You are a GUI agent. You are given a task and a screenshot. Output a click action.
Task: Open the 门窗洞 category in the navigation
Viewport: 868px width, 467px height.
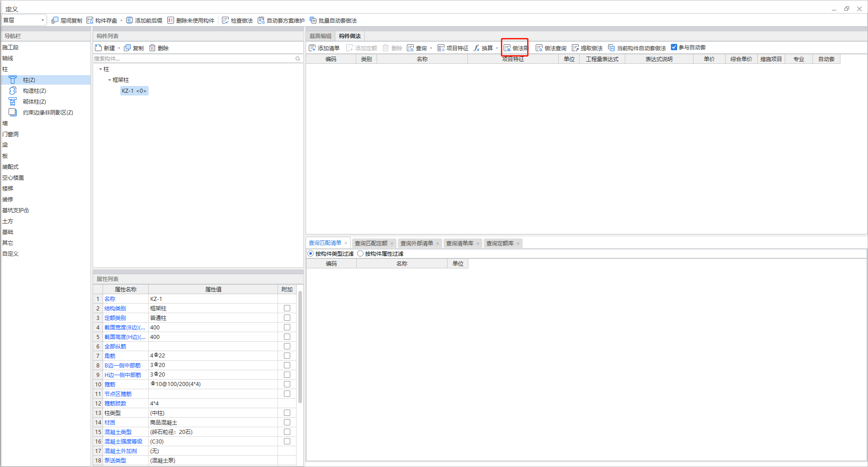[10, 134]
